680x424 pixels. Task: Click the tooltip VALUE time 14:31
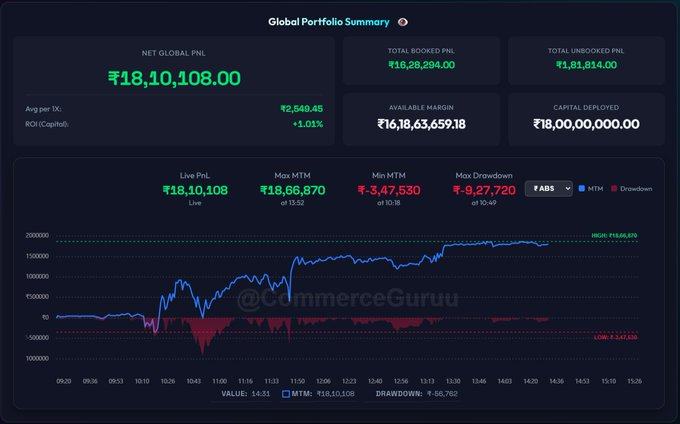[261, 394]
